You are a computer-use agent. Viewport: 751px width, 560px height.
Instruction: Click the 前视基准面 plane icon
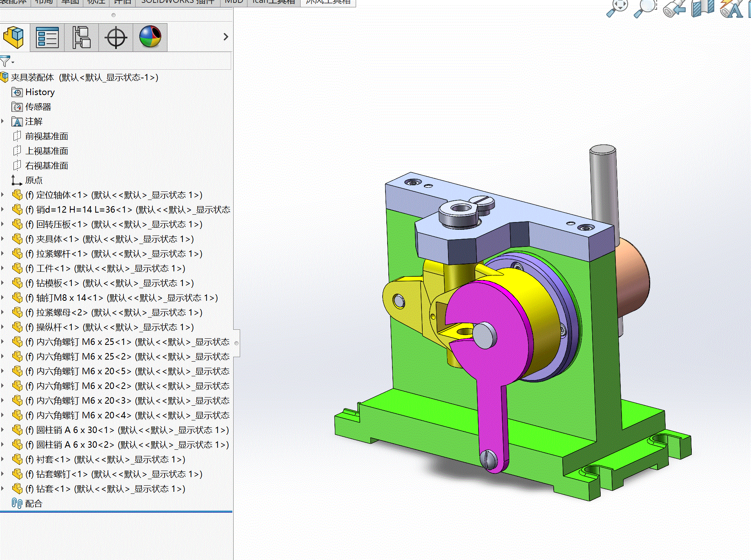[17, 136]
